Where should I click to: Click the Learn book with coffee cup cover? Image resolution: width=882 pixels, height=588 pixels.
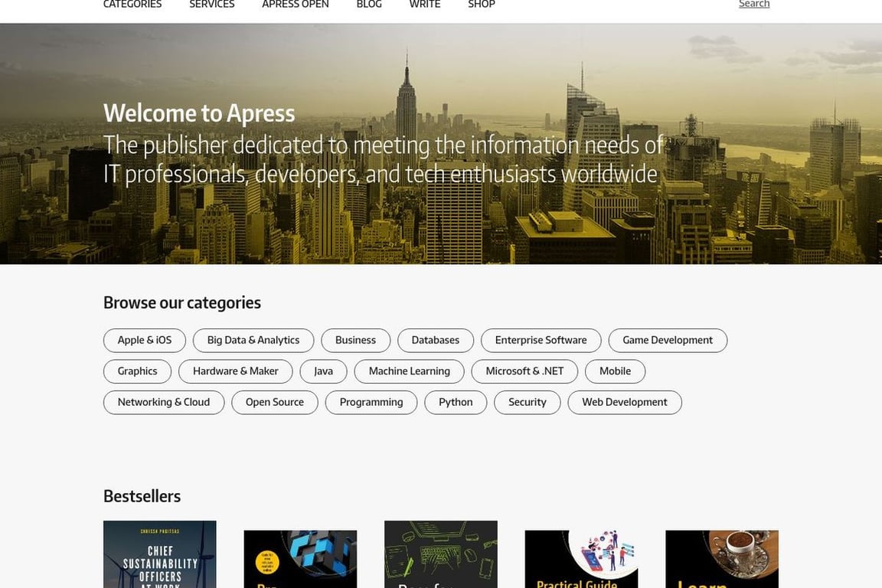[722, 559]
